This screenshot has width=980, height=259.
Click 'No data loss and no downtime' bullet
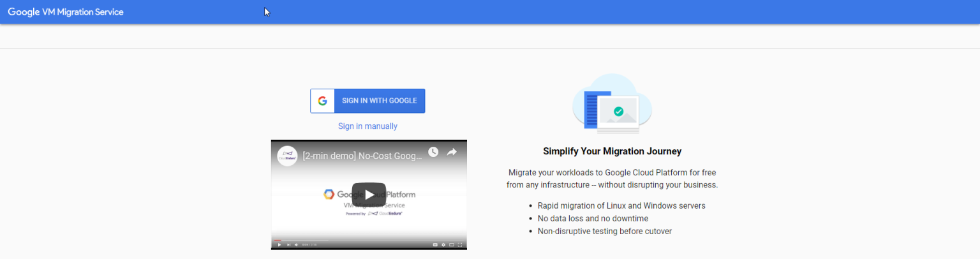tap(593, 218)
